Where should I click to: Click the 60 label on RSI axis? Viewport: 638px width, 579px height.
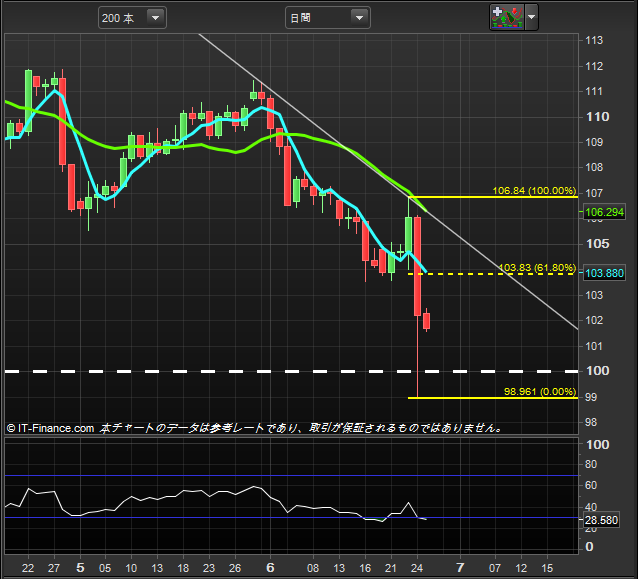(x=591, y=485)
